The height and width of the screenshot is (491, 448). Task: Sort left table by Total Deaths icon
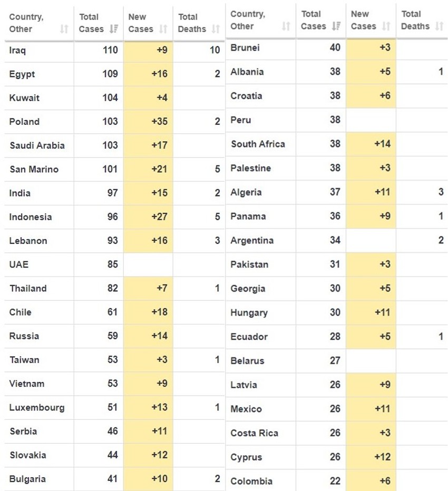[x=215, y=29]
